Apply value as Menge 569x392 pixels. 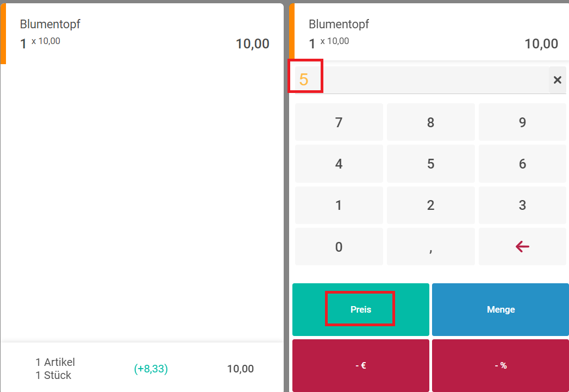501,309
